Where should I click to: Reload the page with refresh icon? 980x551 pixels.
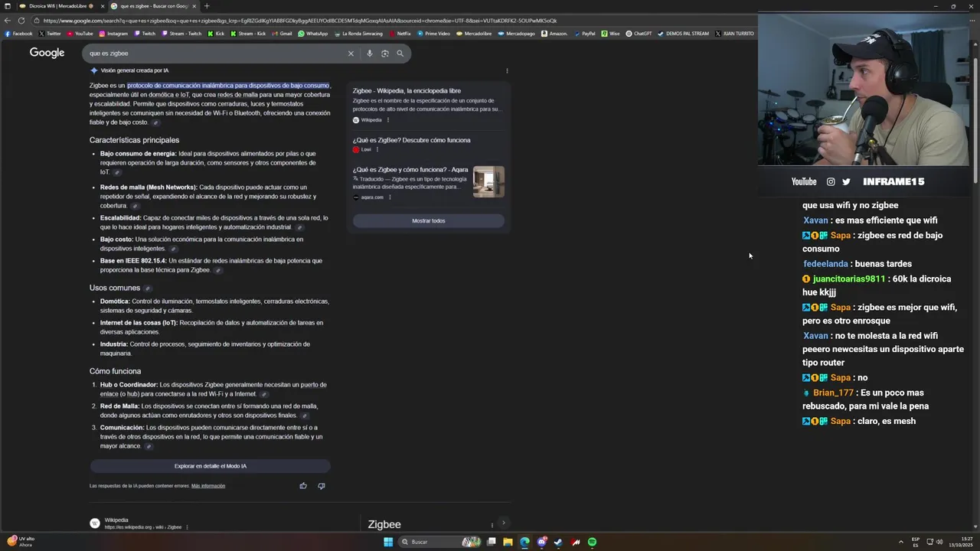pos(21,21)
